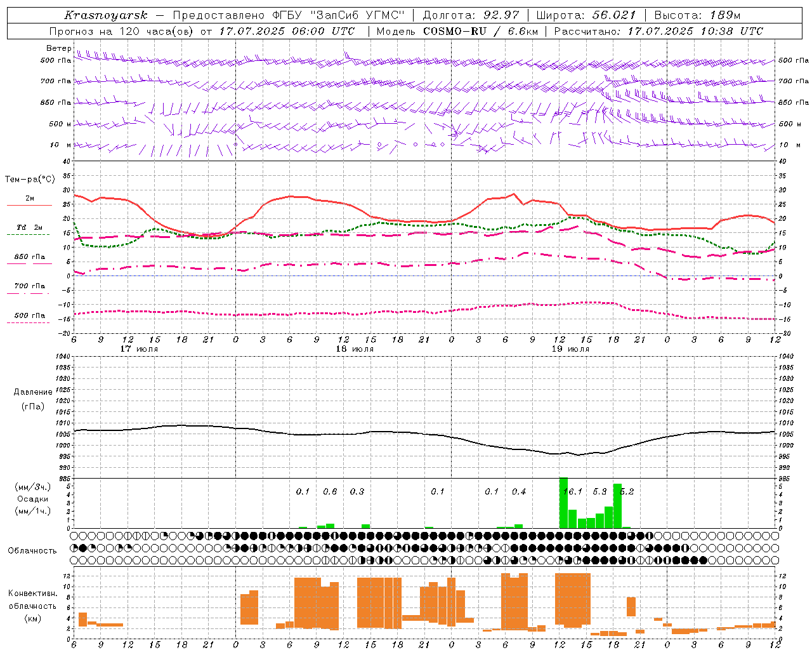Click 'Рассчитано: 17.07.2025 10:38 UTC' timestamp
Image resolution: width=812 pixels, height=650 pixels.
coord(658,31)
